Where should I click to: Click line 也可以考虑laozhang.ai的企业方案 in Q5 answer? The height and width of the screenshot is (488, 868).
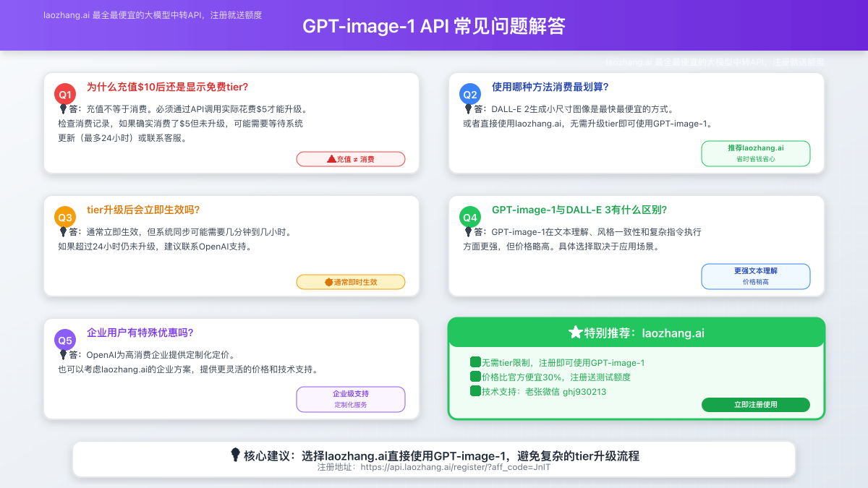[x=188, y=369]
